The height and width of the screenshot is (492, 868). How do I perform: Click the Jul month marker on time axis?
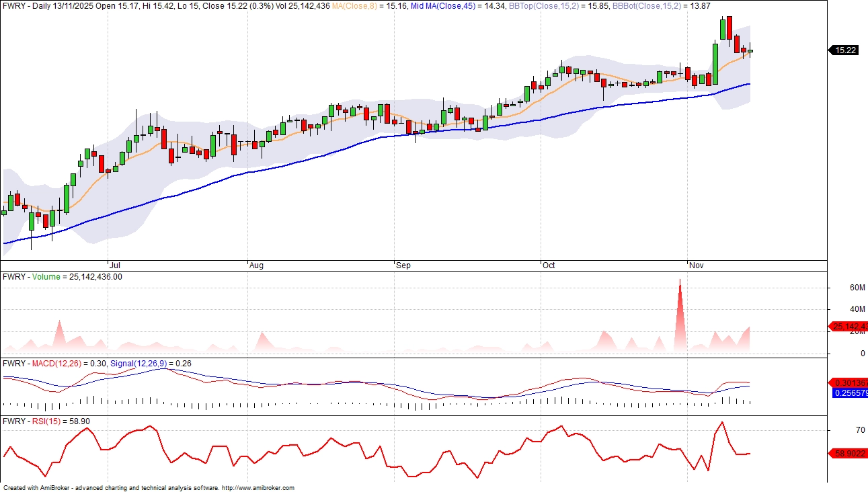(x=114, y=265)
